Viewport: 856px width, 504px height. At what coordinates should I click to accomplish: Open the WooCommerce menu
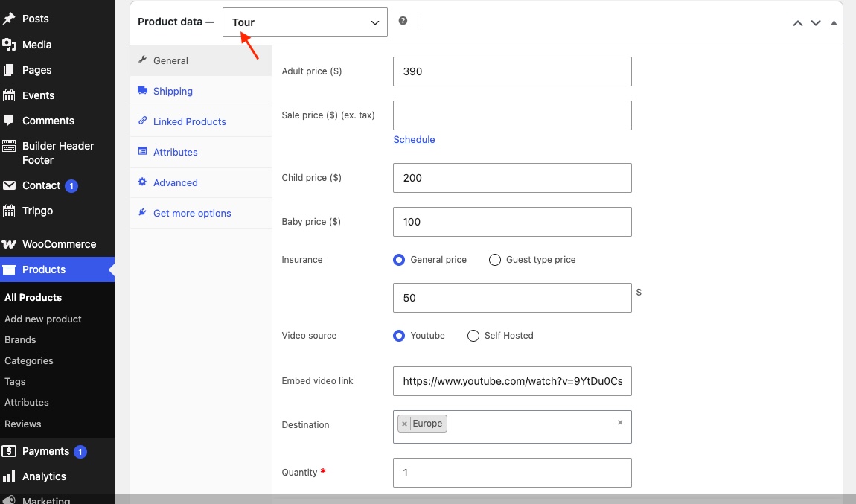[x=57, y=244]
